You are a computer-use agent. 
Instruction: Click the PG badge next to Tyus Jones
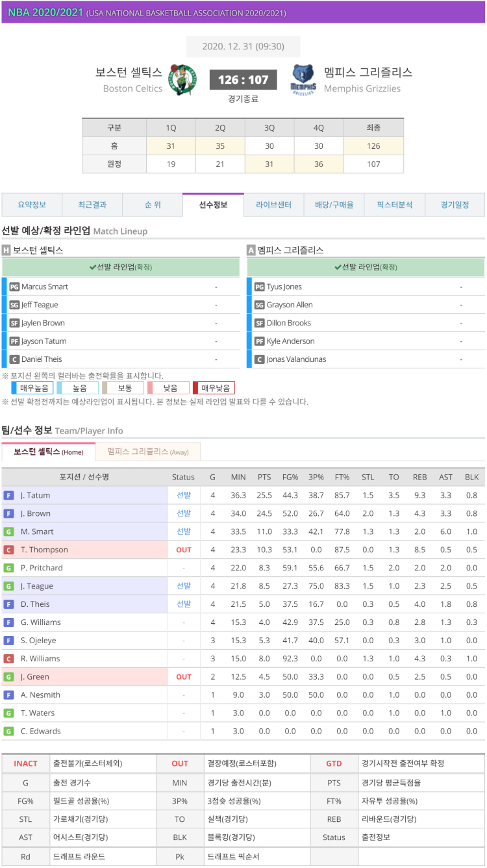[x=260, y=287]
